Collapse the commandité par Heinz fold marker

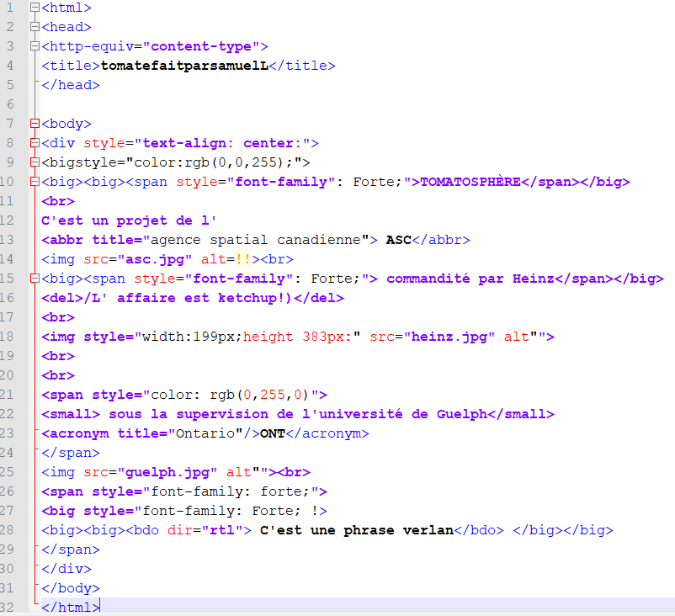click(x=35, y=279)
